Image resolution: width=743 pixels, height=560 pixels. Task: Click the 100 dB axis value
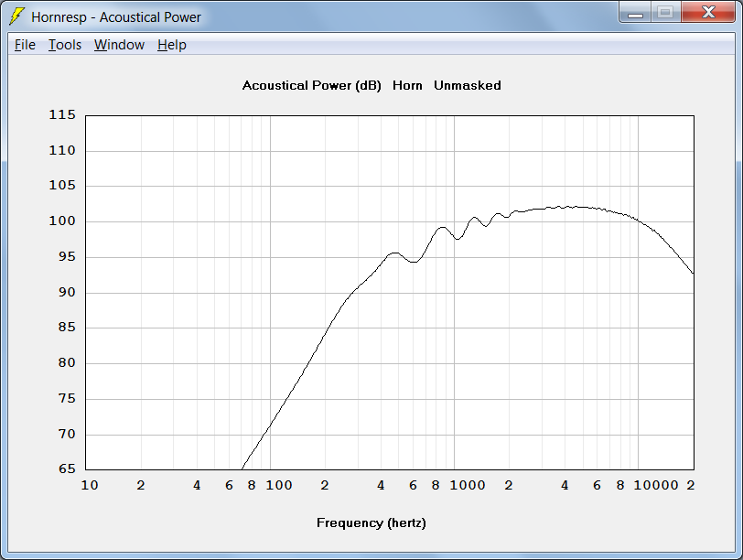pyautogui.click(x=62, y=221)
